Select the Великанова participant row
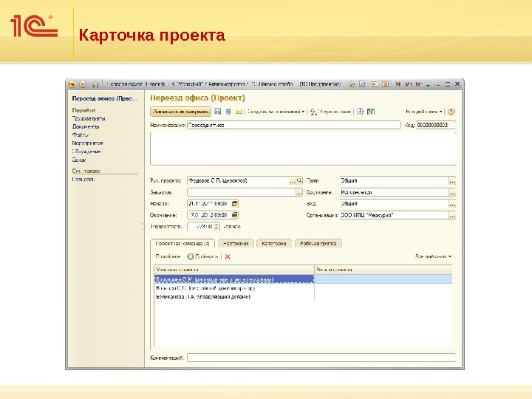Screen dimensions: 532x399 (303, 296)
